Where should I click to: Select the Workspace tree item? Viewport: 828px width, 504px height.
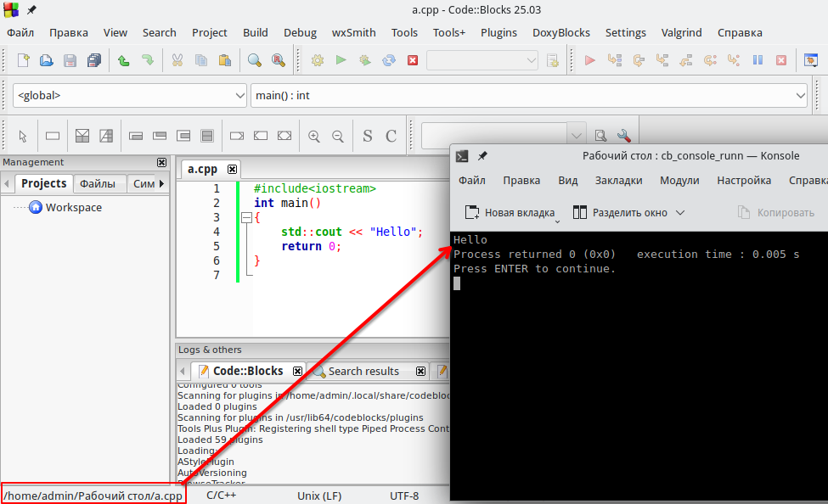click(73, 207)
